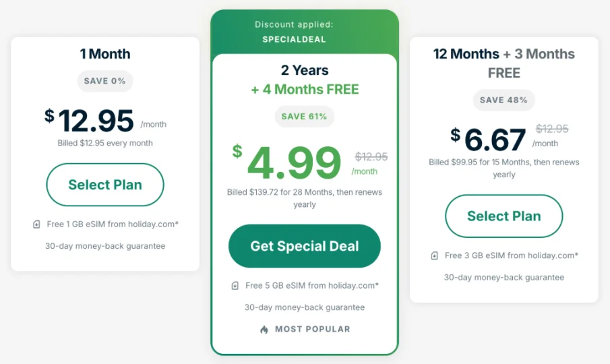Click the SAVE 61% badge

pos(304,116)
